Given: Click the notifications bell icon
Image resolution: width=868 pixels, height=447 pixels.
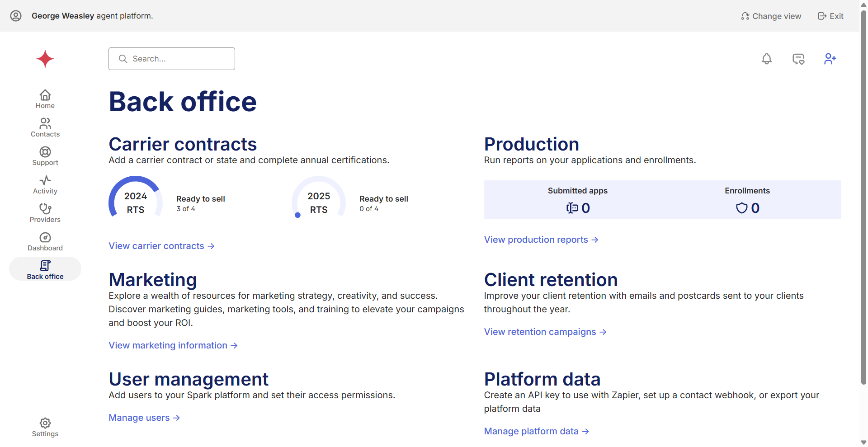Looking at the screenshot, I should point(766,59).
